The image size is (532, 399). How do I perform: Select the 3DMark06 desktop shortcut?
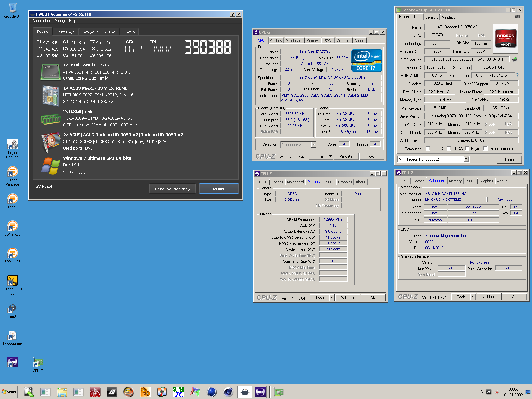12,201
